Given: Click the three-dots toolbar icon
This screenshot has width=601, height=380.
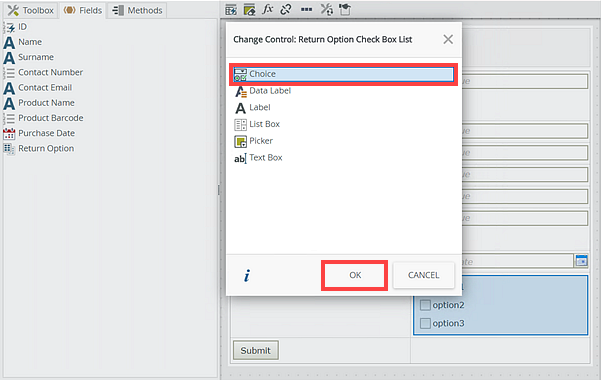Looking at the screenshot, I should point(306,10).
